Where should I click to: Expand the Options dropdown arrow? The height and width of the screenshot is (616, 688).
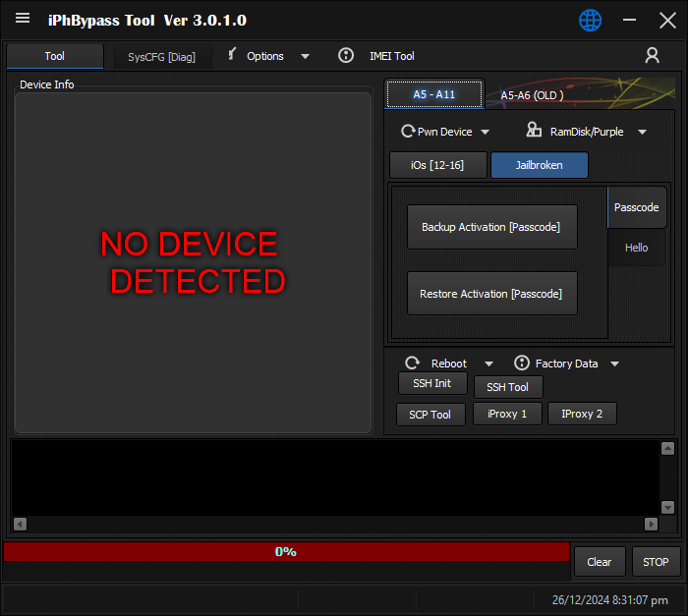click(306, 57)
